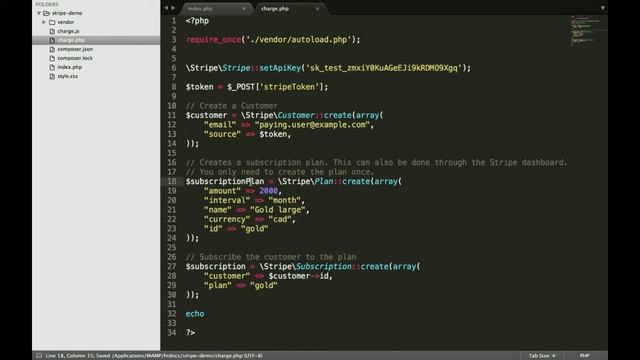The image size is (640, 360).
Task: Click the "cad" currency string
Action: (x=280, y=219)
